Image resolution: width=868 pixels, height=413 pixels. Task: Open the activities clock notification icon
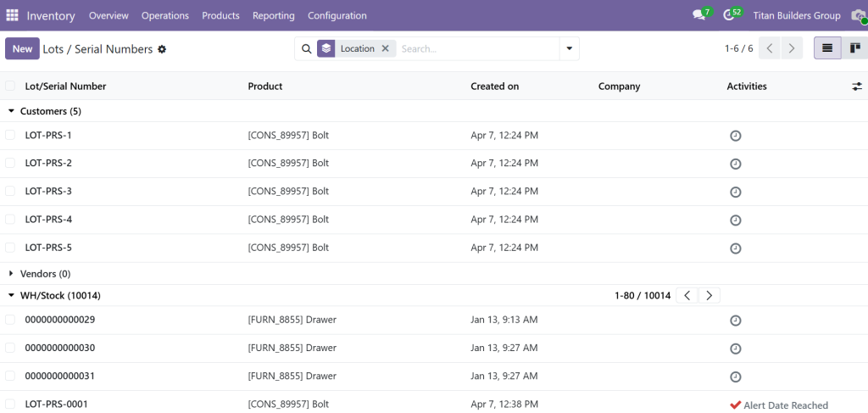coord(730,15)
